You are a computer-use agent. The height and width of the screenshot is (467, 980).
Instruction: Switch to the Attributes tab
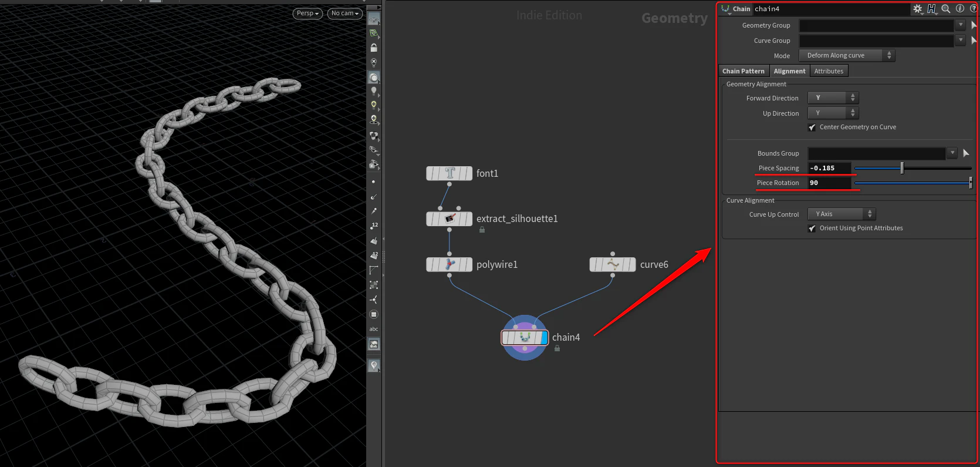829,71
